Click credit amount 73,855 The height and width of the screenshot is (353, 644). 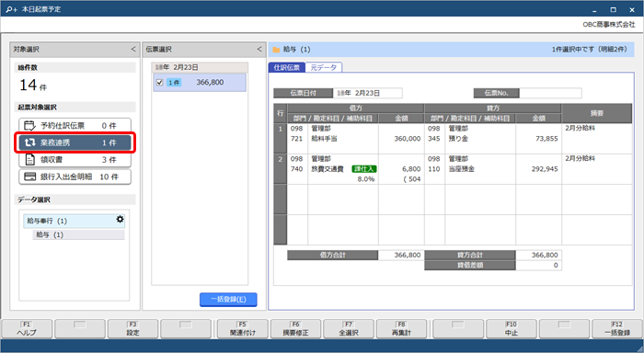(x=546, y=139)
